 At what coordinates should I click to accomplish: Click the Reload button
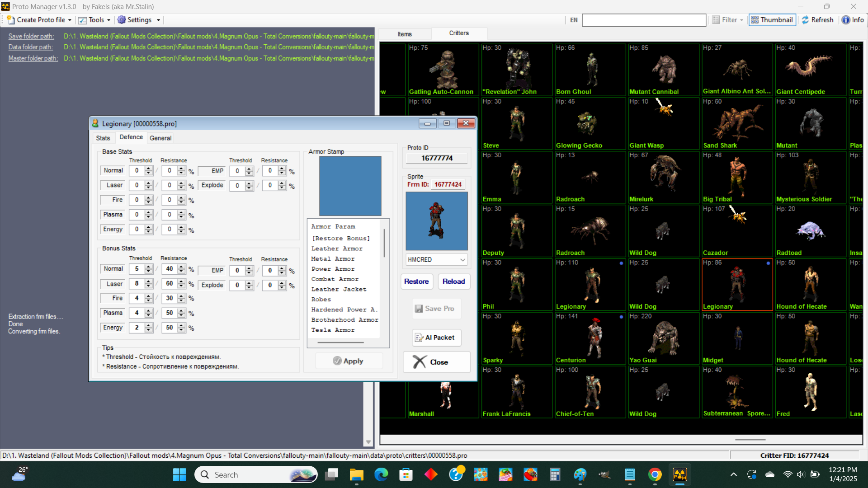pos(454,282)
